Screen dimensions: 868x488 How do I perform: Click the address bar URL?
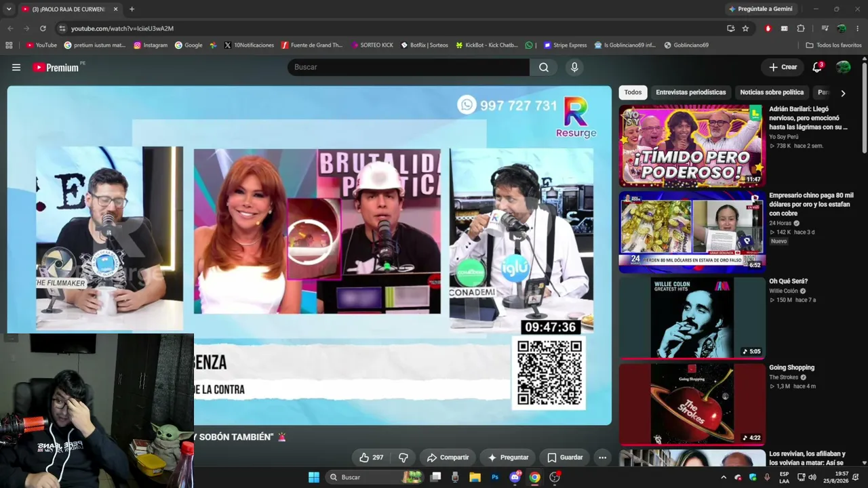[x=122, y=28]
